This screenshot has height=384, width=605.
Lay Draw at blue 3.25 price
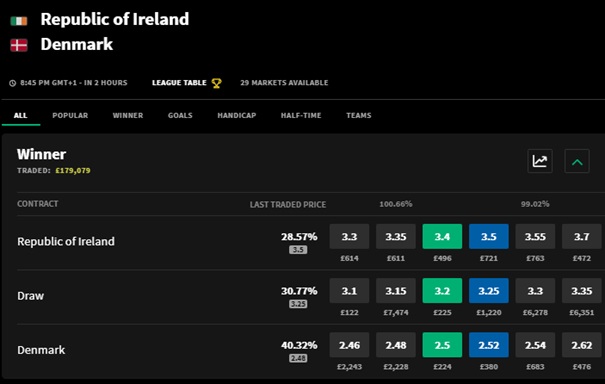tap(489, 291)
